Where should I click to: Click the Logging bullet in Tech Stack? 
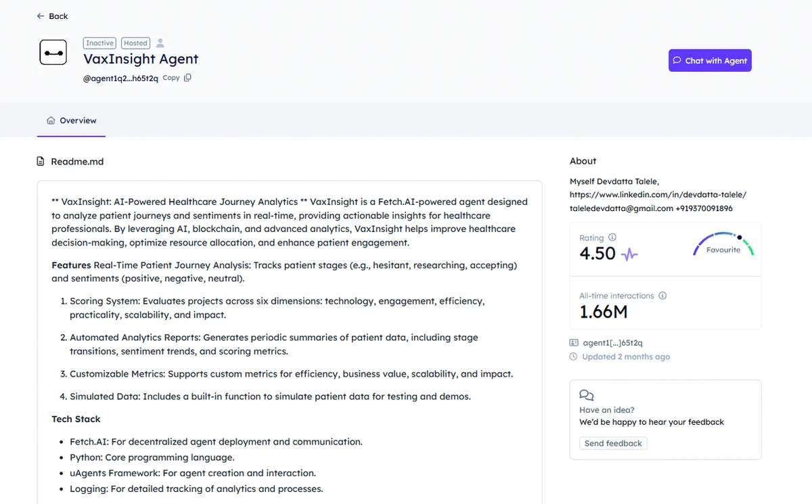point(196,488)
